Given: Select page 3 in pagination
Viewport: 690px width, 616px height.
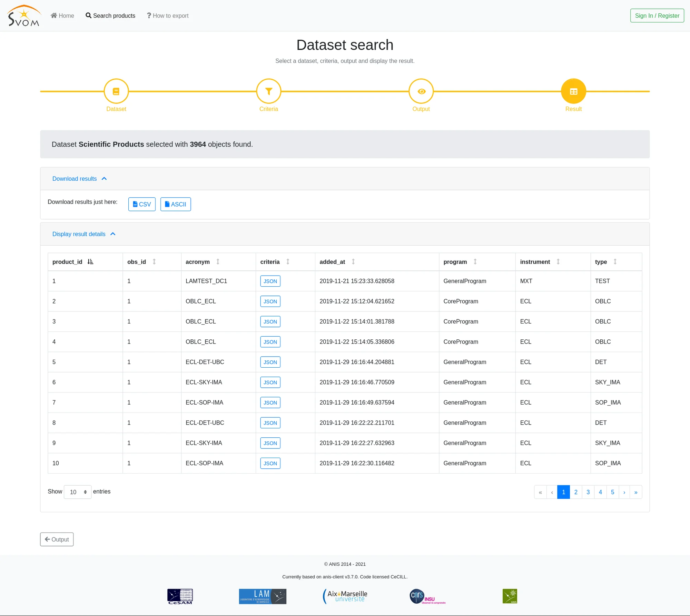Looking at the screenshot, I should (x=588, y=492).
